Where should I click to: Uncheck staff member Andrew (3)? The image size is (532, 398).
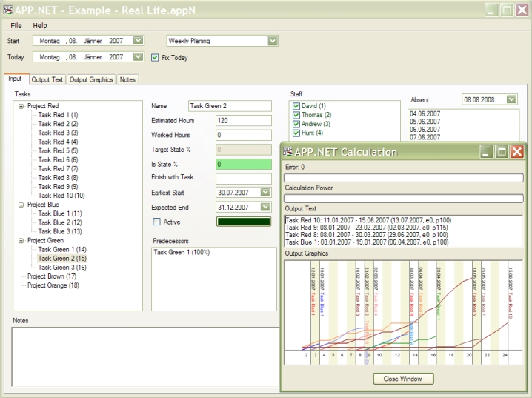click(296, 124)
